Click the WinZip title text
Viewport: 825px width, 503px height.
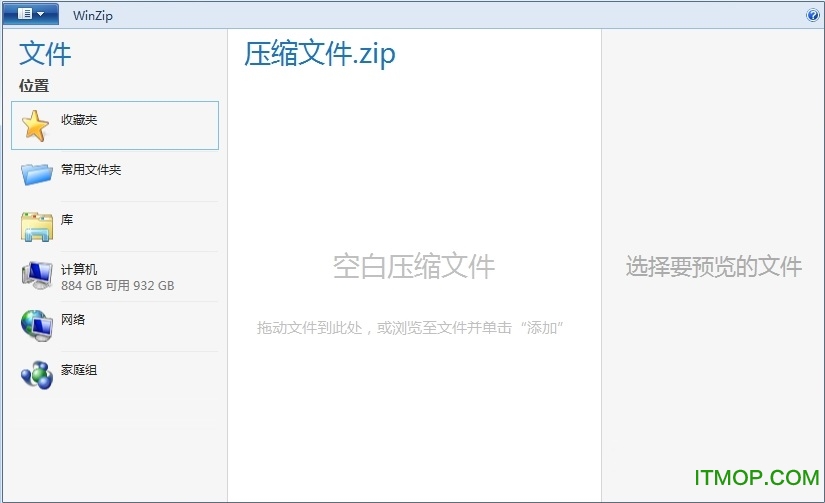(93, 15)
